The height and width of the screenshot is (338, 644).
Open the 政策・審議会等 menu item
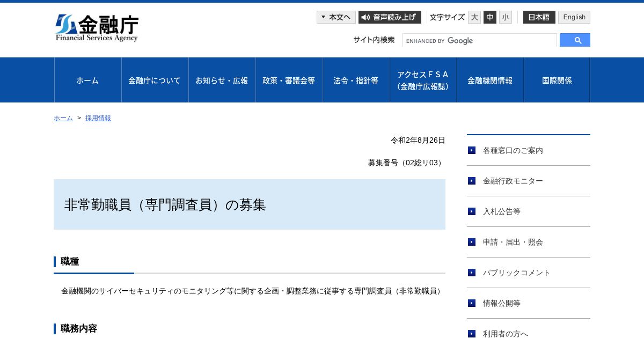[289, 80]
